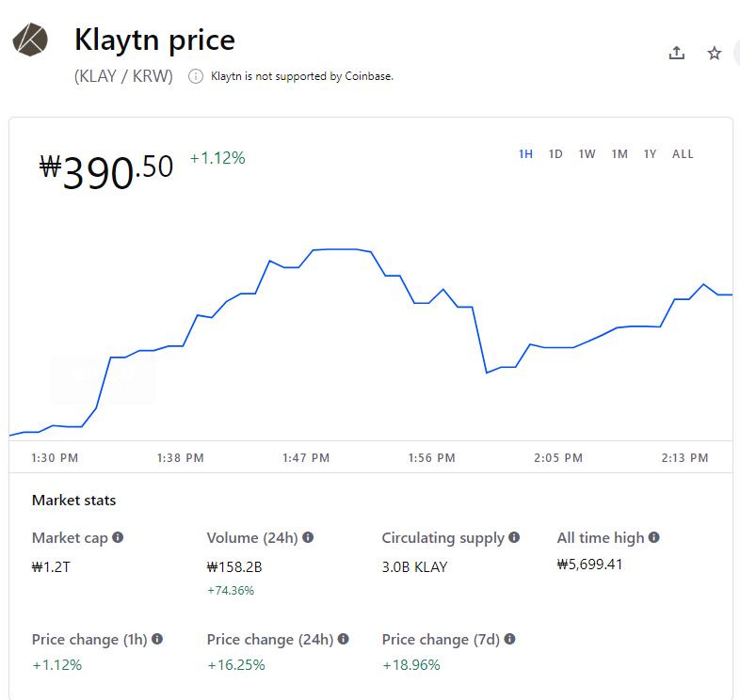Click the Klaytn price heading
The height and width of the screenshot is (700, 740).
[x=154, y=40]
